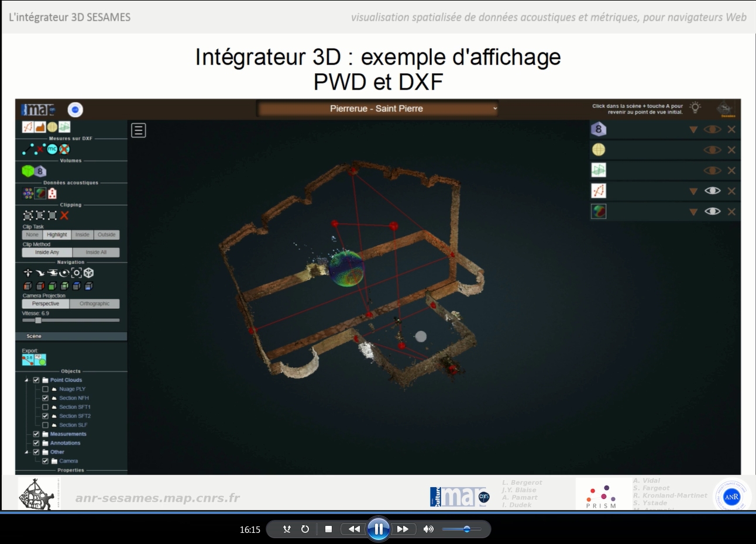Select the third clipping box tool icon

point(52,215)
